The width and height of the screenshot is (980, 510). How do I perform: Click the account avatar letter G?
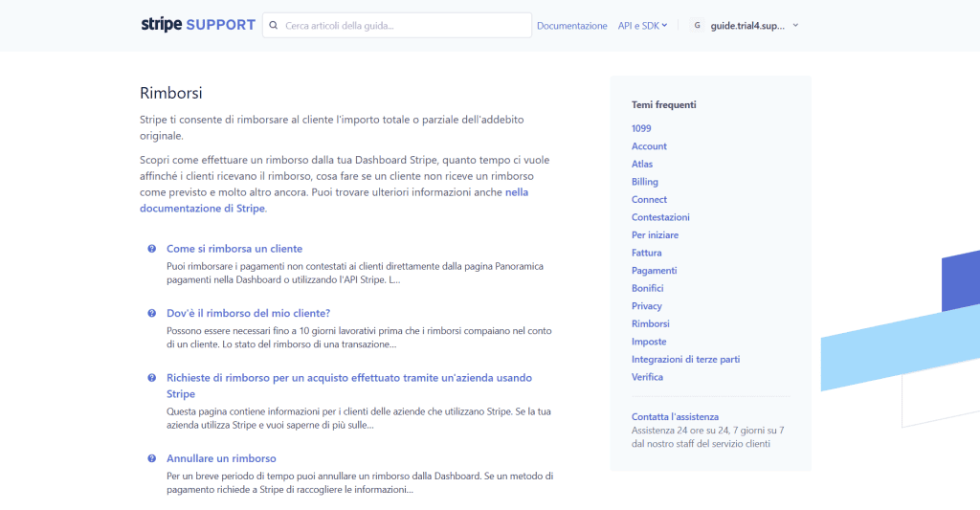click(697, 26)
